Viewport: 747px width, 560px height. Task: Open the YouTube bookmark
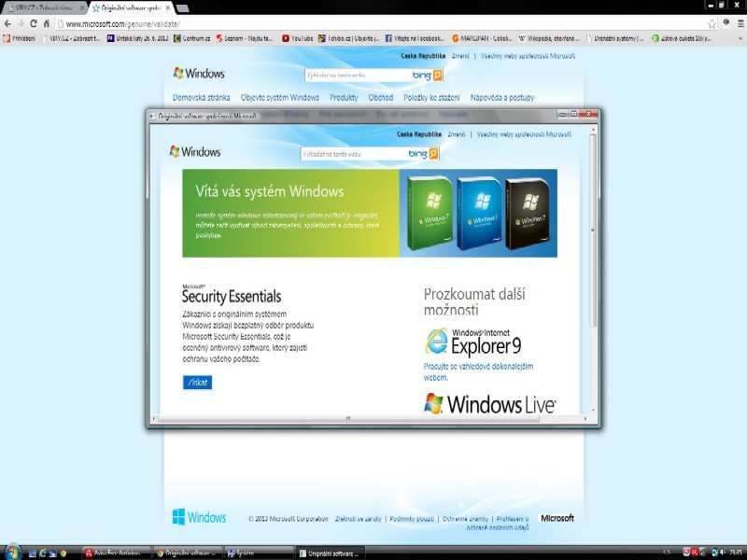tap(297, 38)
